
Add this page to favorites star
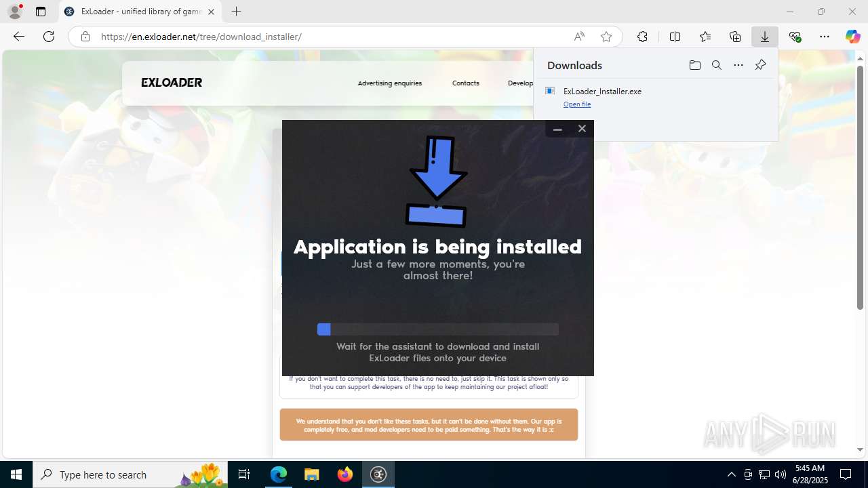pos(606,37)
